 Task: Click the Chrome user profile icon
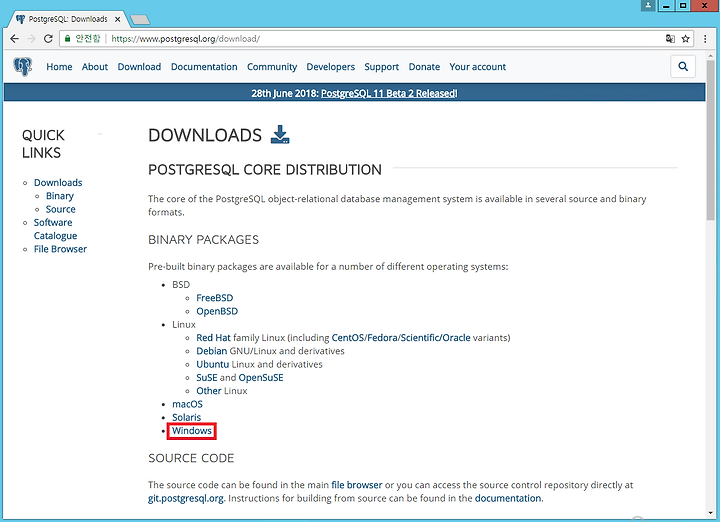click(648, 6)
